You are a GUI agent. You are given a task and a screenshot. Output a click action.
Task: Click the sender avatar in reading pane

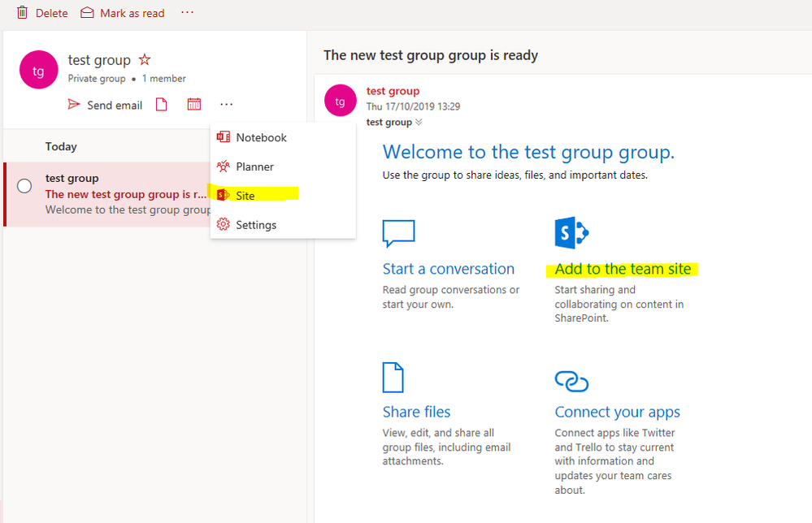click(341, 101)
